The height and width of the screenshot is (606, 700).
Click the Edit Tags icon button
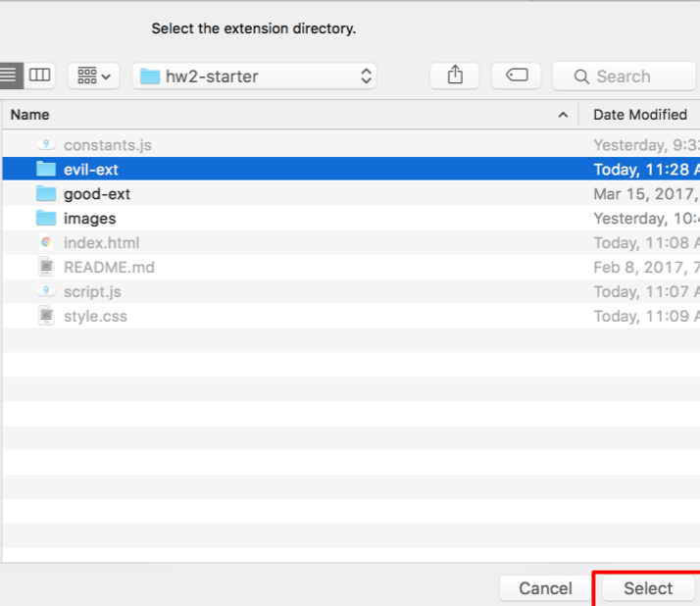click(x=517, y=76)
